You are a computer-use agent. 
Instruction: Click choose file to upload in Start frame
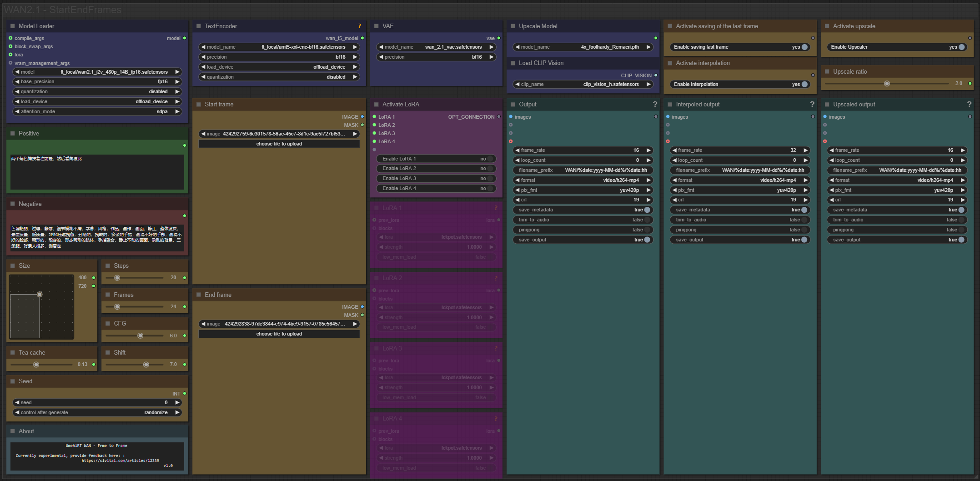click(x=279, y=144)
